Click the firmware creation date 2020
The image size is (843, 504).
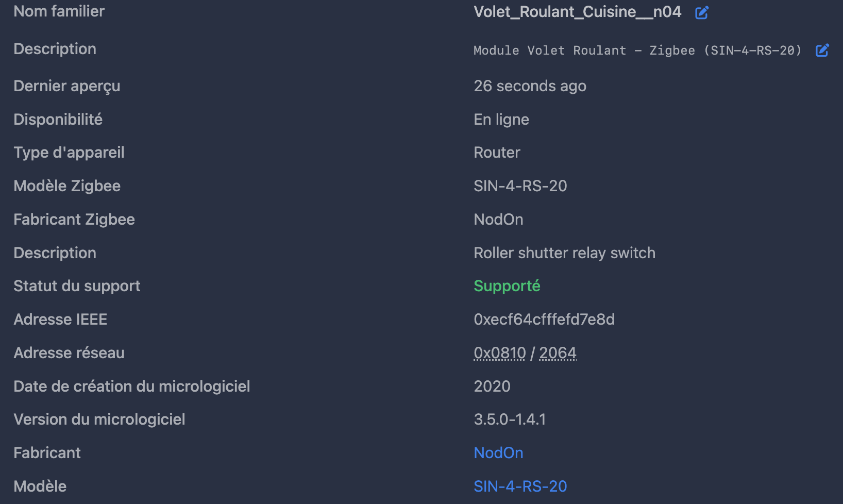492,387
